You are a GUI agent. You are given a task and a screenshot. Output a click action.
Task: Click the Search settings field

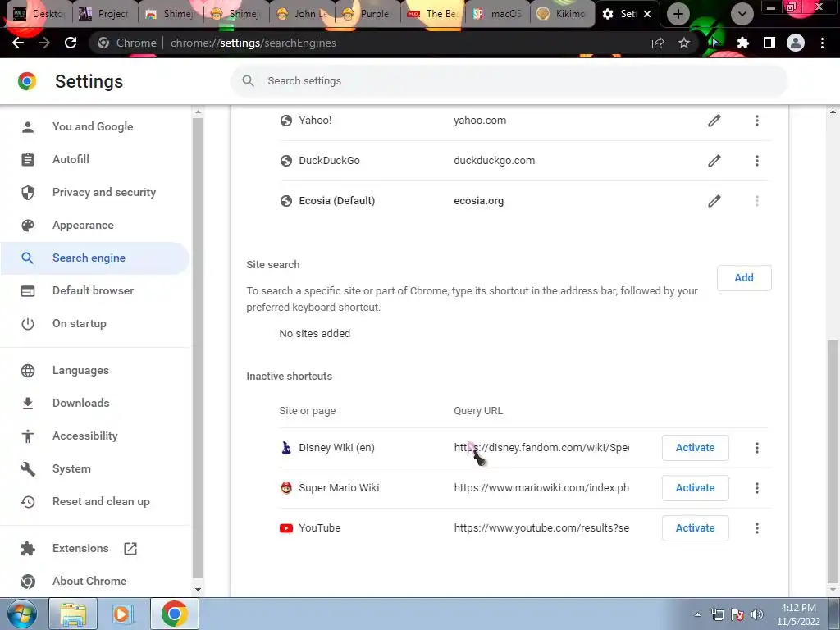[x=509, y=81]
